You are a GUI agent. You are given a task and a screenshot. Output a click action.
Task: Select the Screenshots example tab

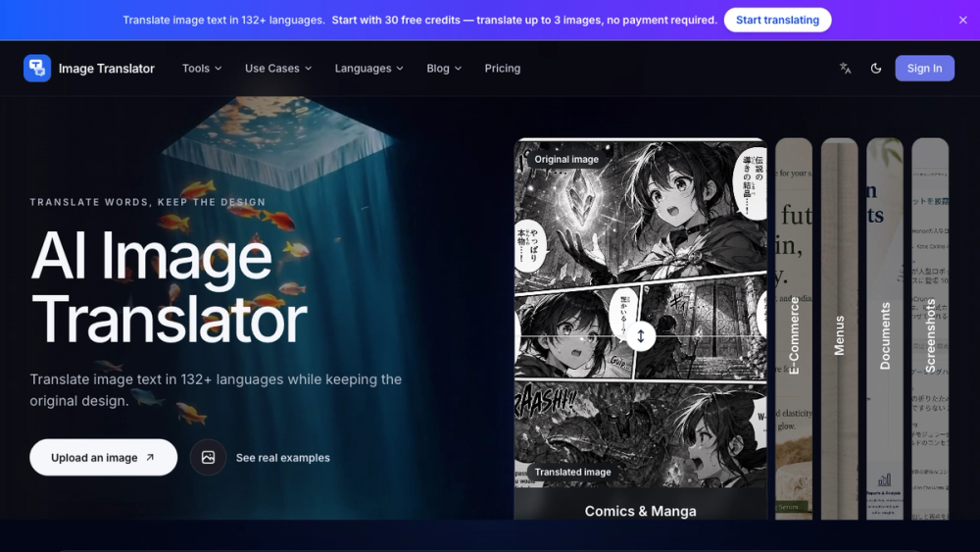pyautogui.click(x=930, y=328)
